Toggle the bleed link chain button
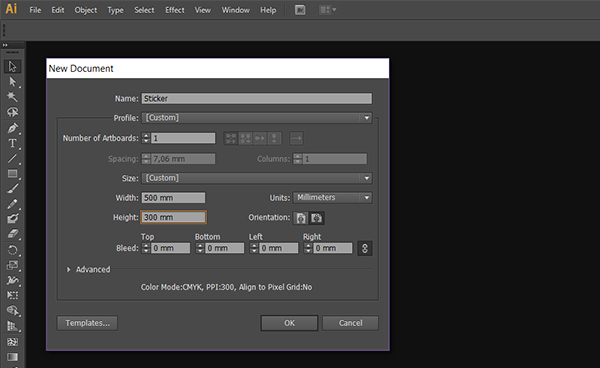600x368 pixels. tap(365, 248)
